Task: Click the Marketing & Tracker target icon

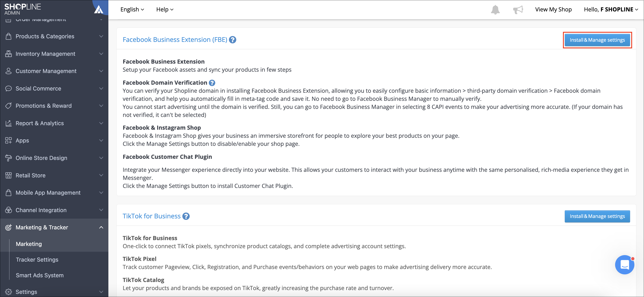Action: 9,228
